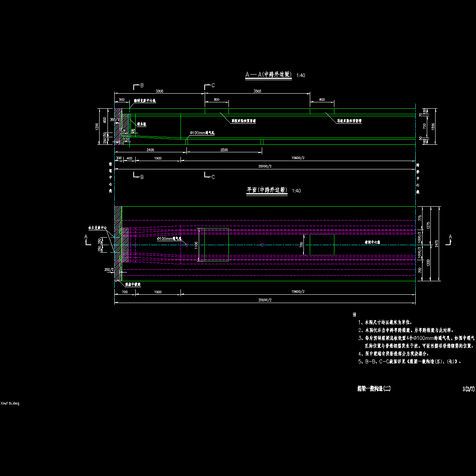Image resolution: width=476 pixels, height=476 pixels.
Task: Click the '1275' dimension on plan right side
Action: (x=429, y=225)
